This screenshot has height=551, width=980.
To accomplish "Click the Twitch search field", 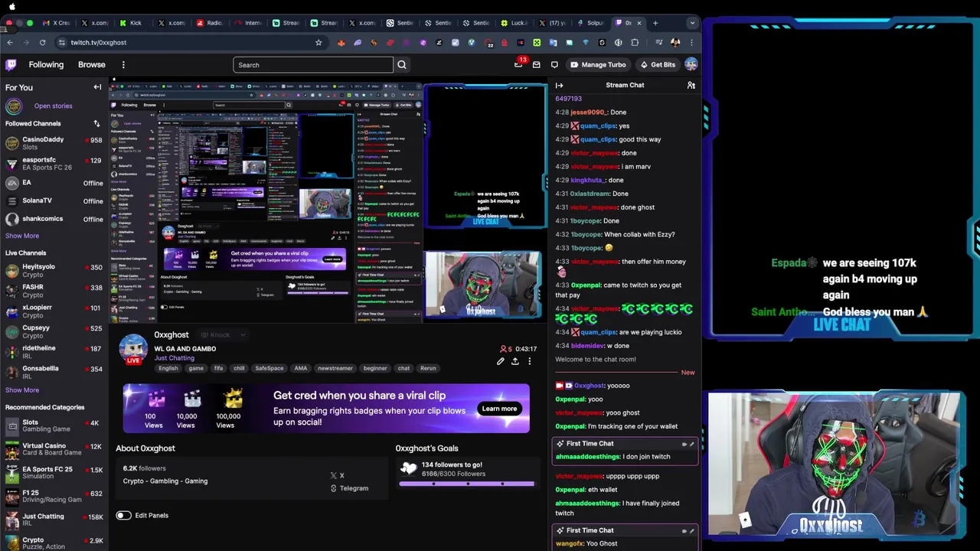I will pos(313,65).
